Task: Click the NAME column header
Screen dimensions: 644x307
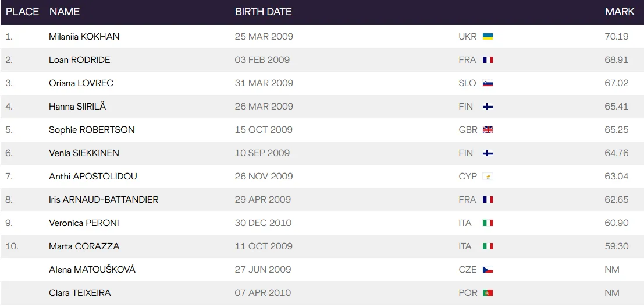Action: 65,12
